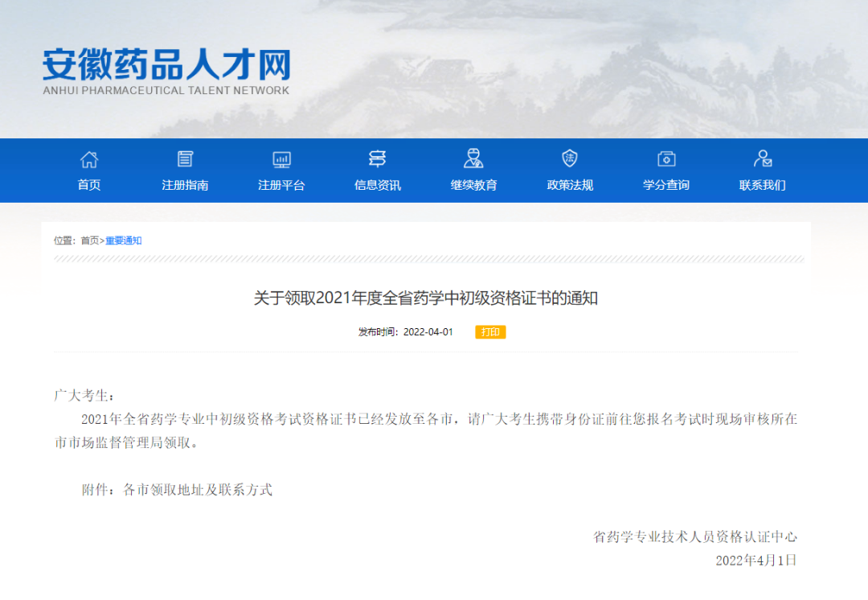Click the body line starting 市市场监督管理局领取
The width and height of the screenshot is (868, 600).
tap(126, 442)
